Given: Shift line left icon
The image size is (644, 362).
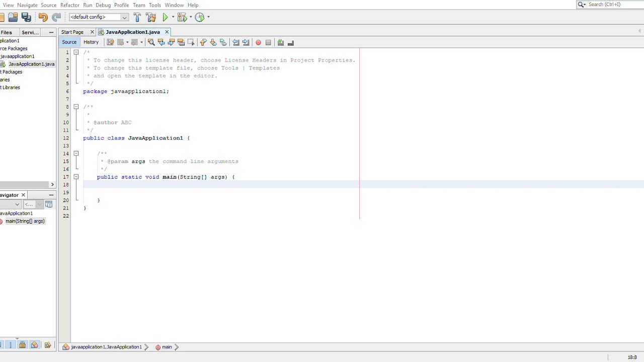Looking at the screenshot, I should (x=236, y=42).
